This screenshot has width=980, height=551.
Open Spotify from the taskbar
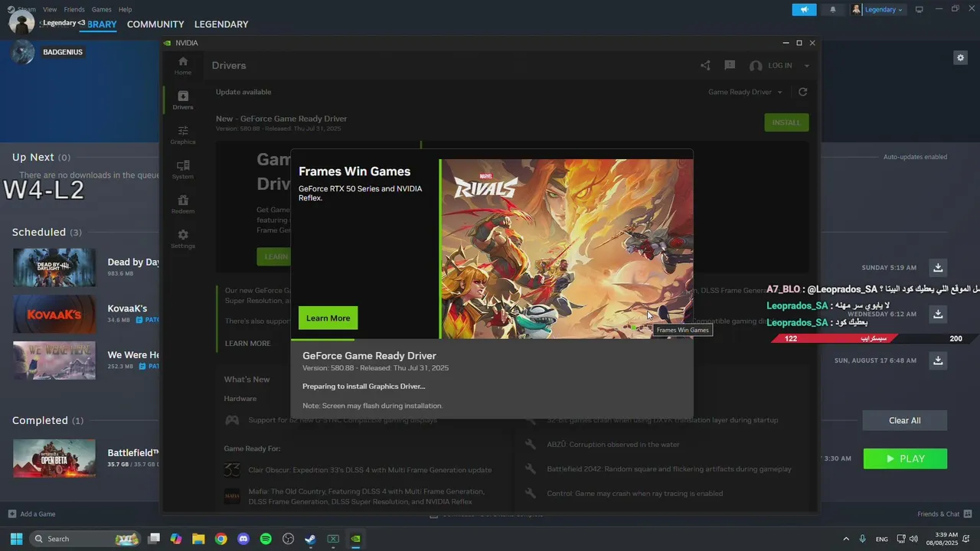point(266,539)
